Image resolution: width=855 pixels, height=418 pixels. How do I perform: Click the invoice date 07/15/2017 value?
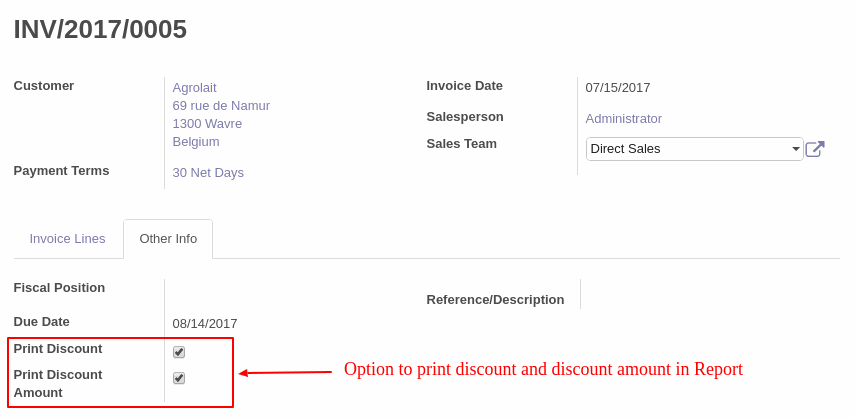(618, 88)
